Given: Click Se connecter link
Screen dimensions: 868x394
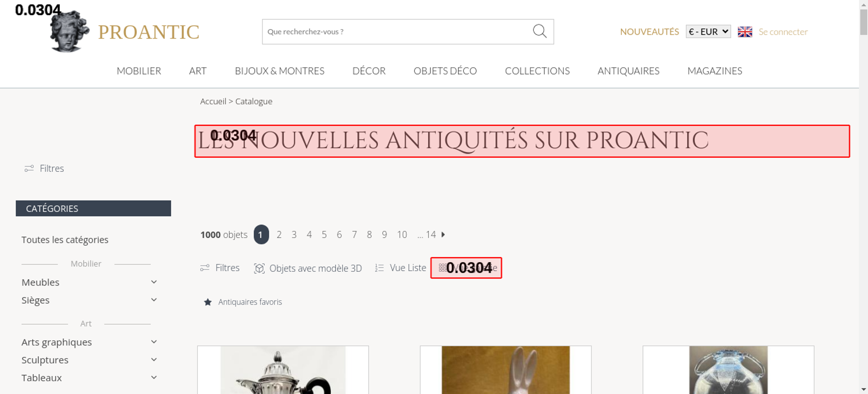Looking at the screenshot, I should (783, 32).
